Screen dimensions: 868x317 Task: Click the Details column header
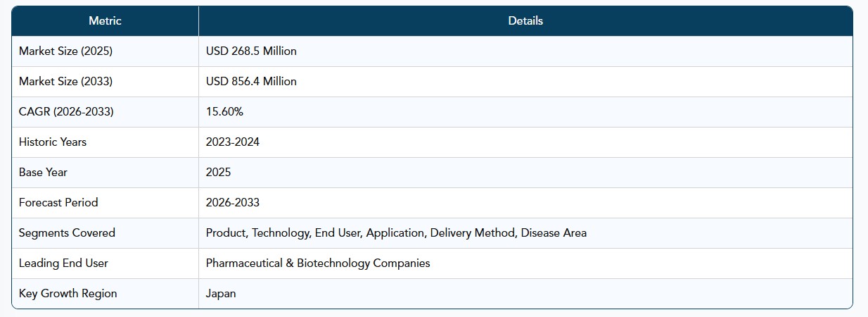(525, 21)
